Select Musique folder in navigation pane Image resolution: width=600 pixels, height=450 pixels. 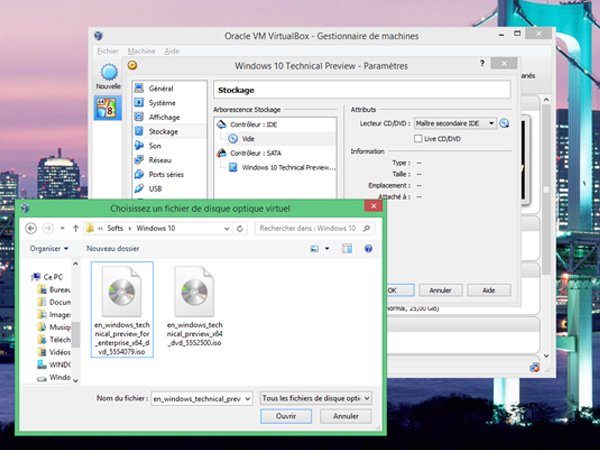pos(54,327)
